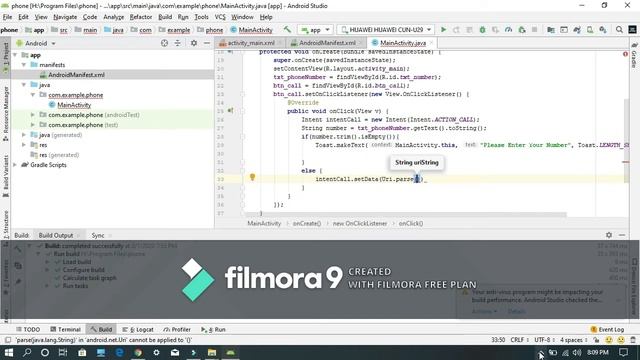Open the Profiler icon in the toolbar
The height and width of the screenshot is (360, 640).
[x=509, y=30]
